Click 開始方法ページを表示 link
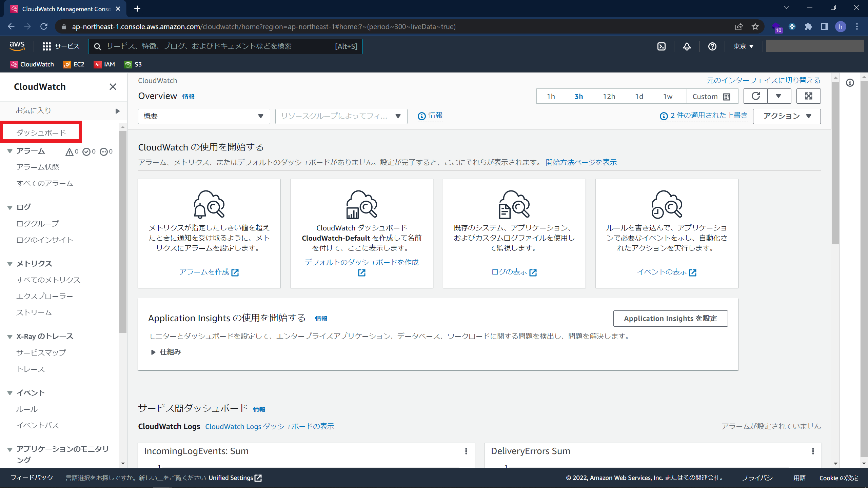This screenshot has height=488, width=868. tap(581, 162)
